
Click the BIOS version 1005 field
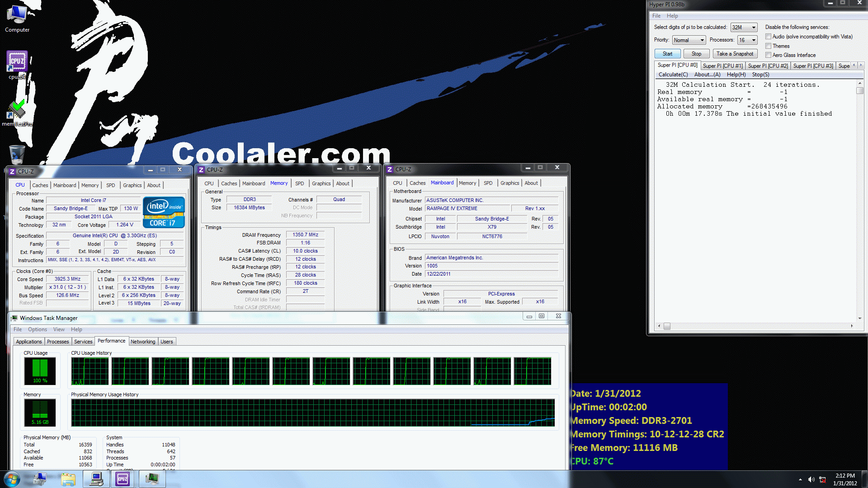pyautogui.click(x=492, y=266)
